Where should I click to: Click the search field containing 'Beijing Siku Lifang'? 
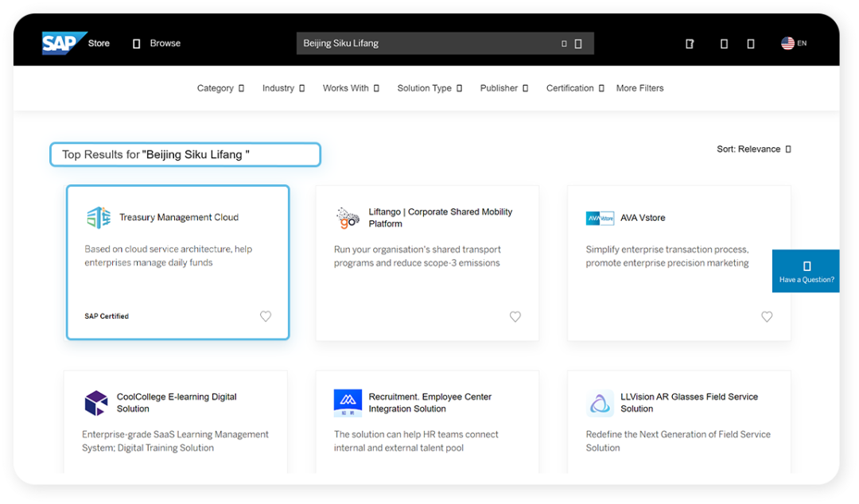(445, 43)
